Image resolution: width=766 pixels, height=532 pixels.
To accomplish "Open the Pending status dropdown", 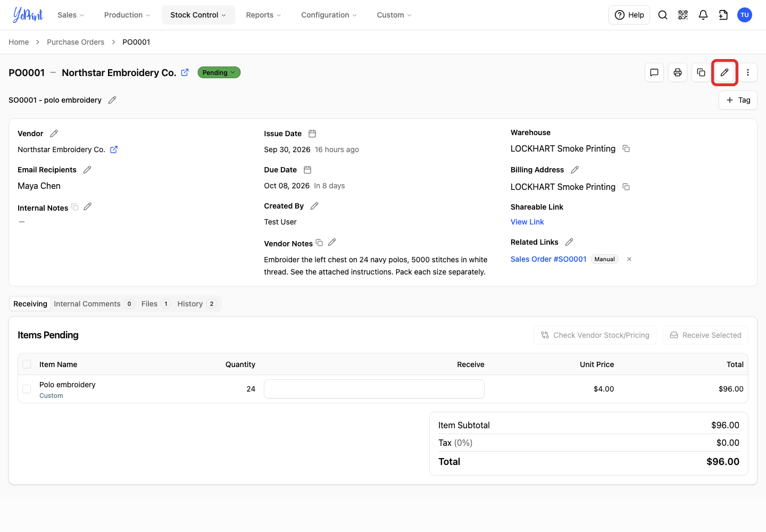I will 219,72.
